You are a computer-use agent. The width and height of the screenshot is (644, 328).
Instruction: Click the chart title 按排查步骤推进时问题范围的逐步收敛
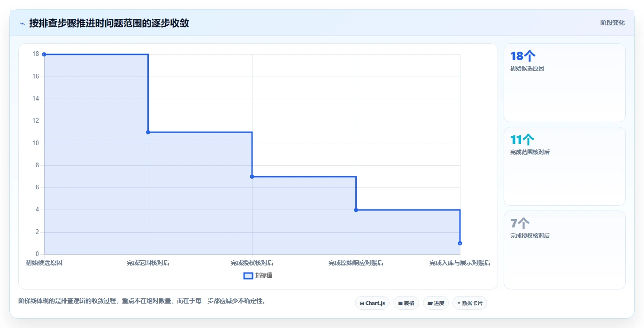click(x=109, y=23)
